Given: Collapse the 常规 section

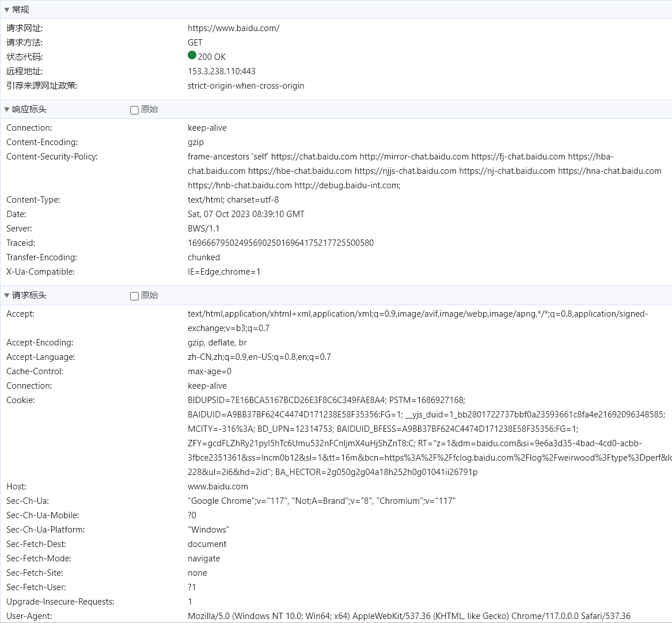Looking at the screenshot, I should (x=7, y=10).
